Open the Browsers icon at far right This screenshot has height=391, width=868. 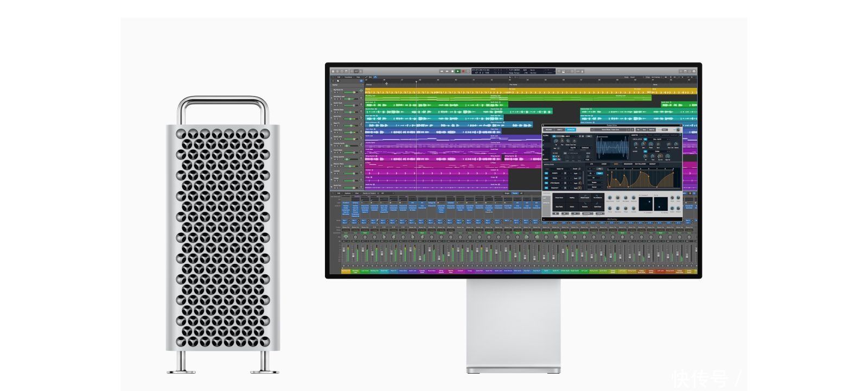[694, 71]
